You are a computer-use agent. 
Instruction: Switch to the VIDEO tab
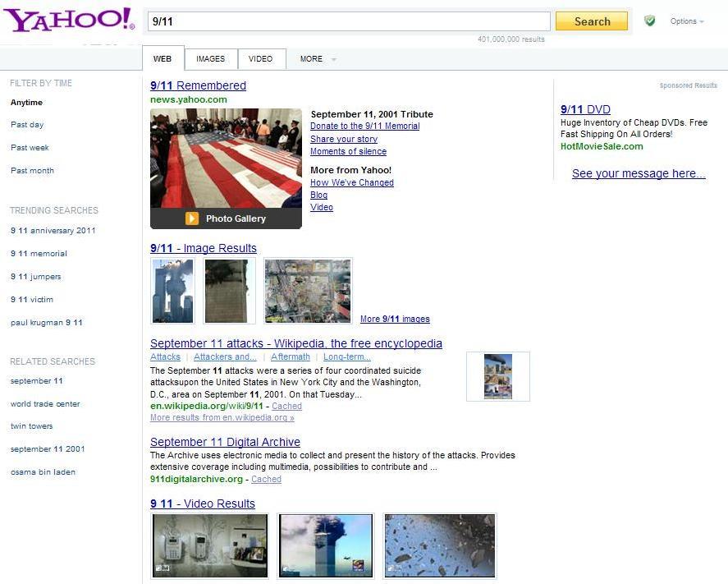tap(260, 58)
